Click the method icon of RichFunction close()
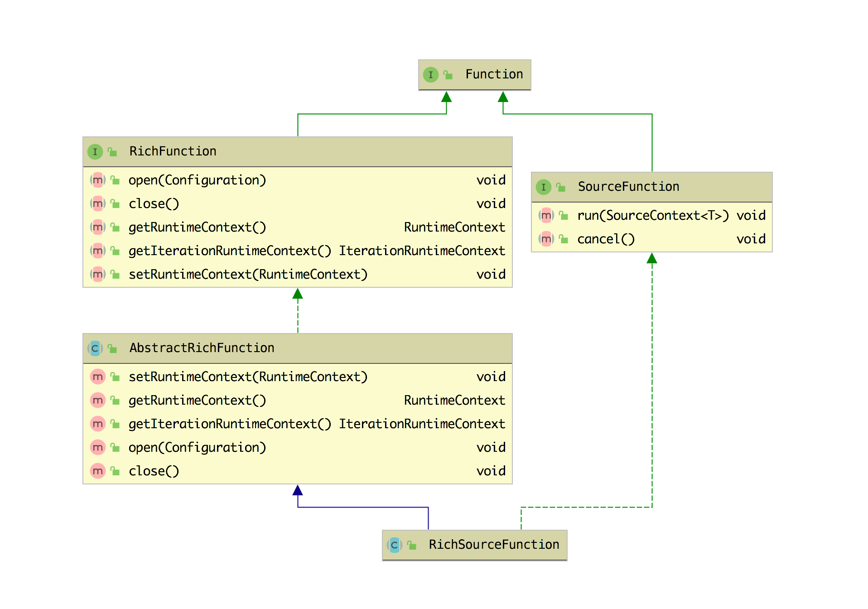The width and height of the screenshot is (868, 609). click(97, 204)
